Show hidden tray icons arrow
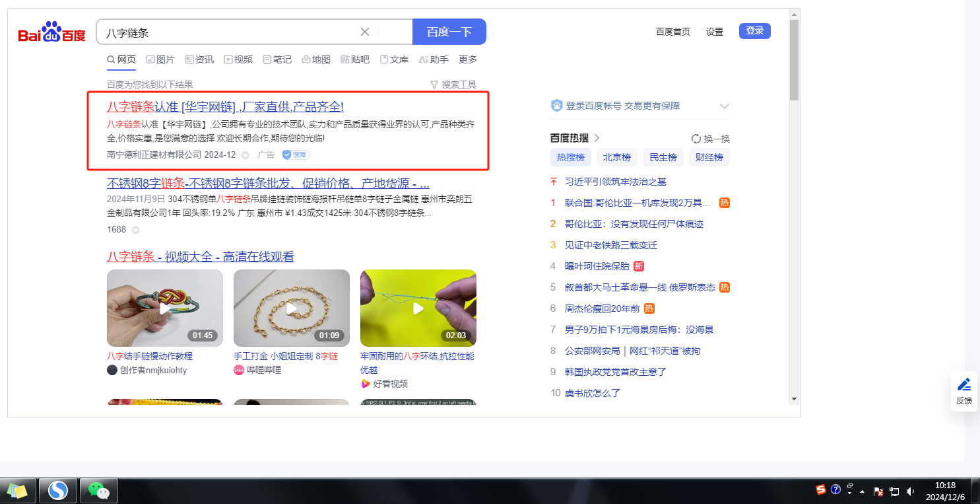The image size is (980, 504). coord(862,491)
